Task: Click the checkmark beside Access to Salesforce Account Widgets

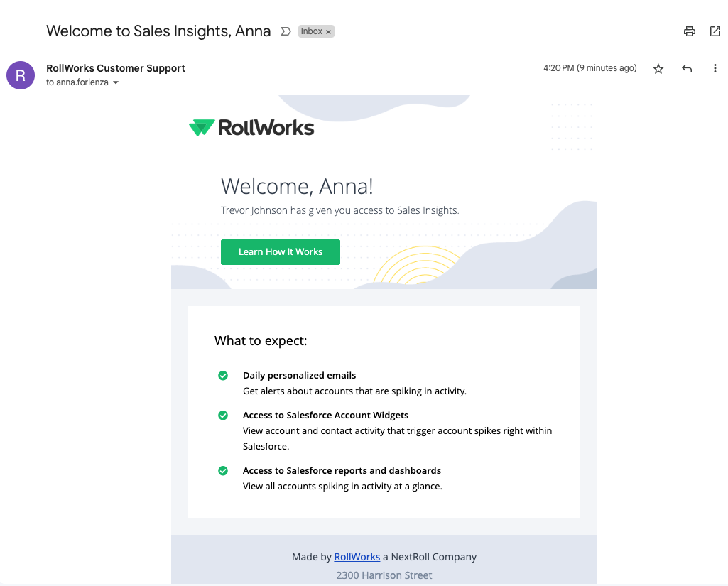Action: (x=223, y=415)
